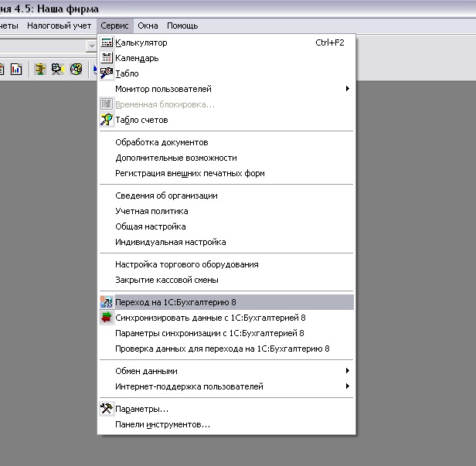Open Регистрация внешних печатных форм
Viewport: 476px width, 466px height.
coord(226,173)
